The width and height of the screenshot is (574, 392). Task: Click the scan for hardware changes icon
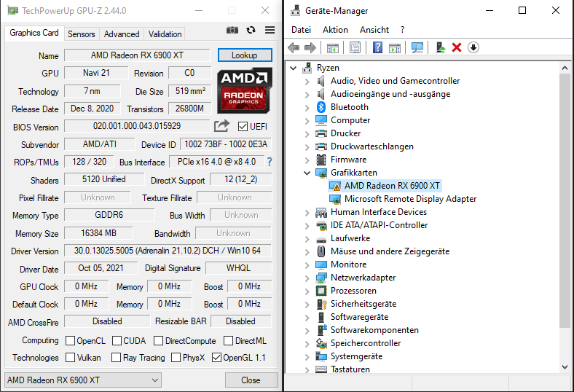click(417, 47)
